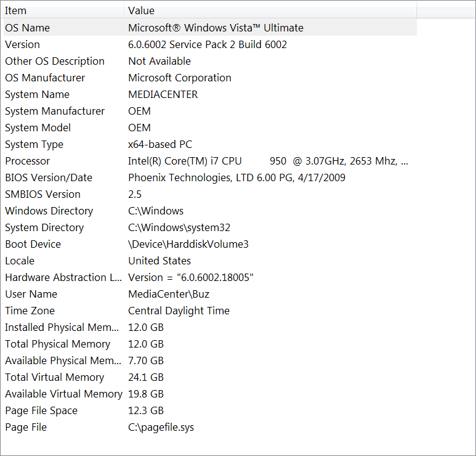Select the 'Microsoft® Windows Vista™ Ultimate' value

click(x=216, y=28)
